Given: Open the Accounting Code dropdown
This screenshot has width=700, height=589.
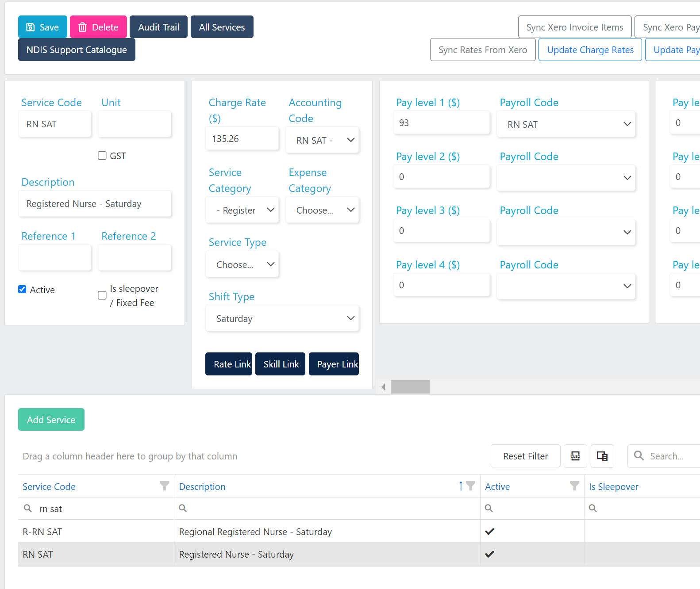Looking at the screenshot, I should click(322, 140).
